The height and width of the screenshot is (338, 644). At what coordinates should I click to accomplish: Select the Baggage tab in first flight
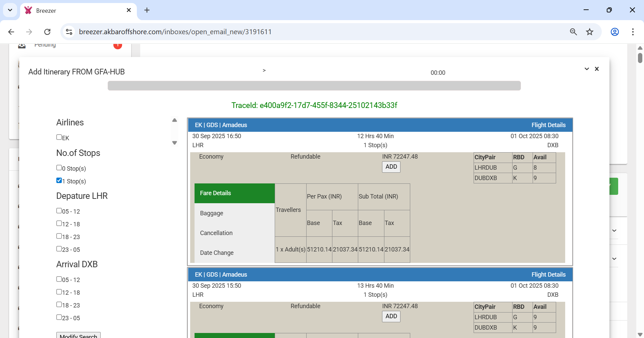[212, 213]
